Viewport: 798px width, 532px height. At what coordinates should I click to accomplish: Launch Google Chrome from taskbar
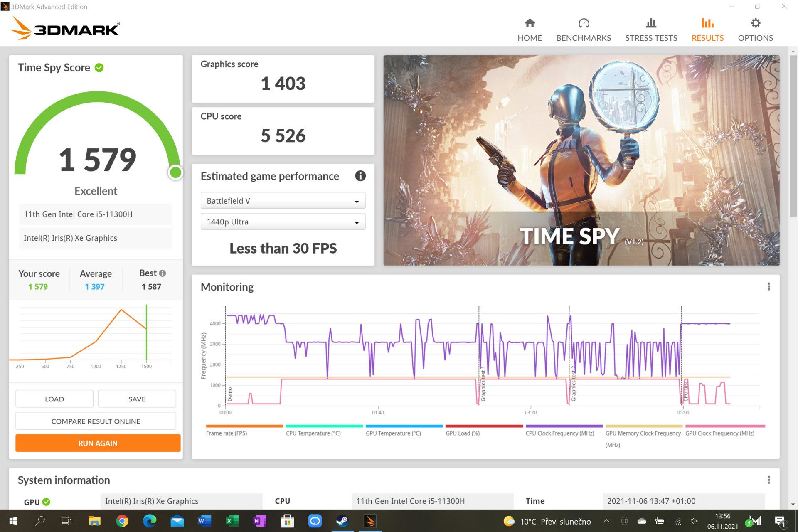[122, 521]
